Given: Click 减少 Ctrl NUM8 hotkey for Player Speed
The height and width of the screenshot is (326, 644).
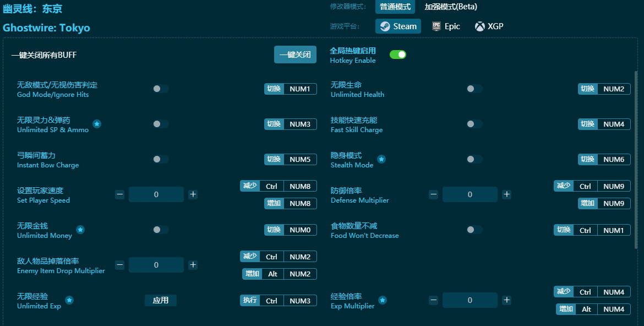Looking at the screenshot, I should (x=279, y=186).
